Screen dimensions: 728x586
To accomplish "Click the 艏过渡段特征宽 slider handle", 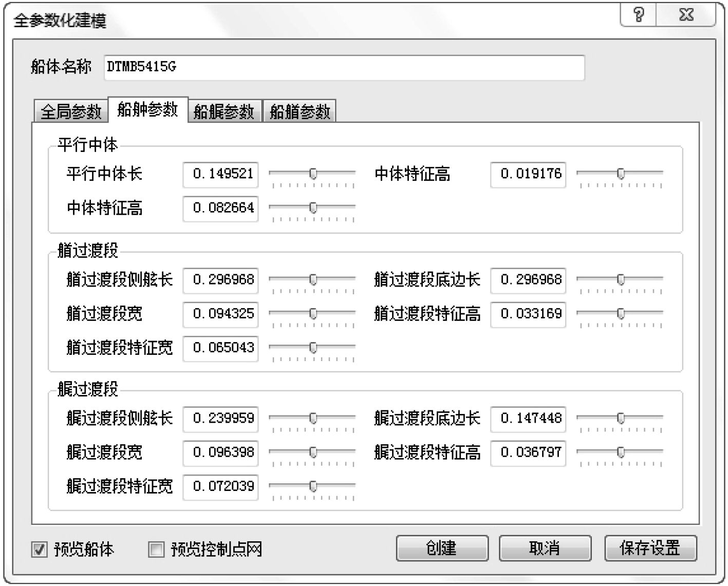I will point(313,348).
